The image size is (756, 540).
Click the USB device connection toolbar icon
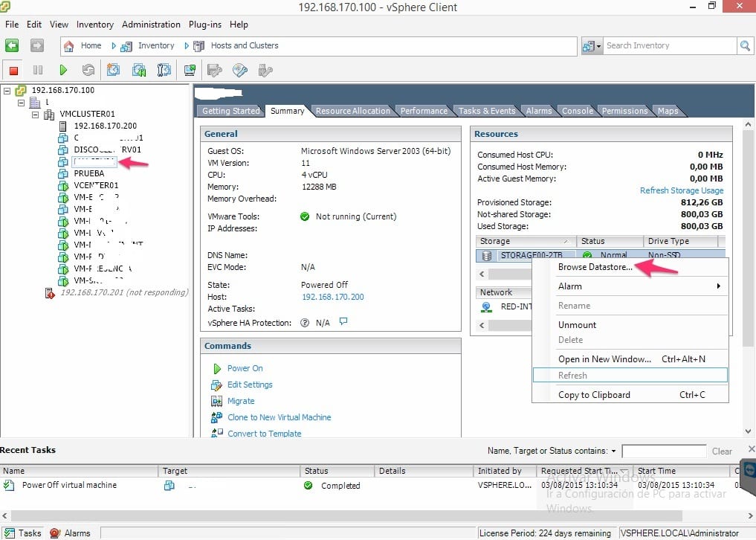(x=265, y=69)
